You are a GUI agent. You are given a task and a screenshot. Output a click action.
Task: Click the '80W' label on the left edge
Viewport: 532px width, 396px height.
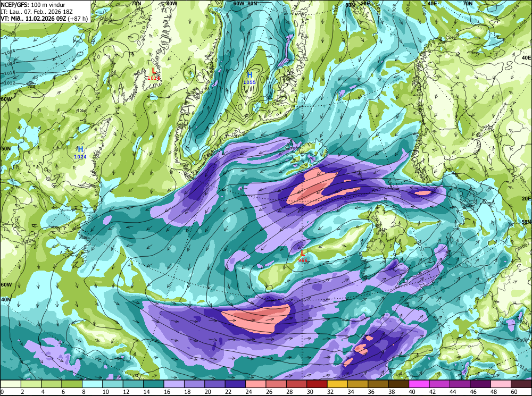6,99
